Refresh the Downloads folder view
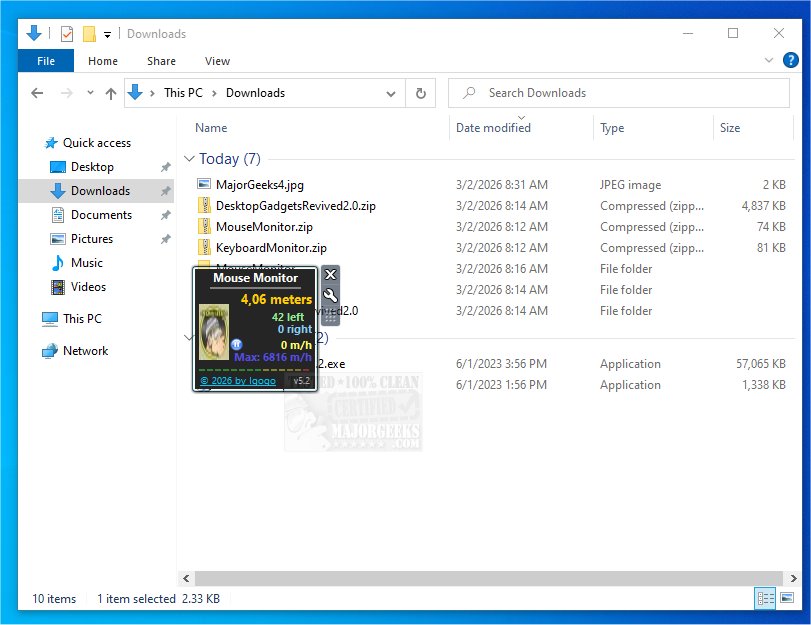 (x=421, y=93)
